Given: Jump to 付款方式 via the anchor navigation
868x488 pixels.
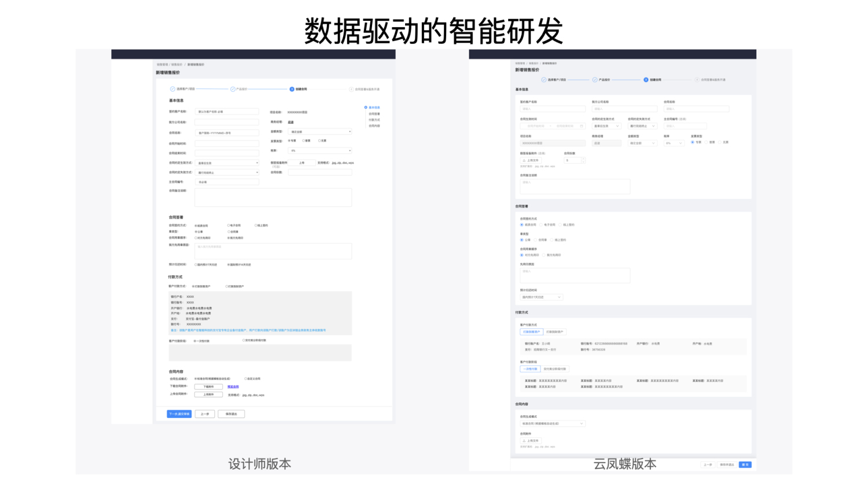Looking at the screenshot, I should pyautogui.click(x=374, y=120).
